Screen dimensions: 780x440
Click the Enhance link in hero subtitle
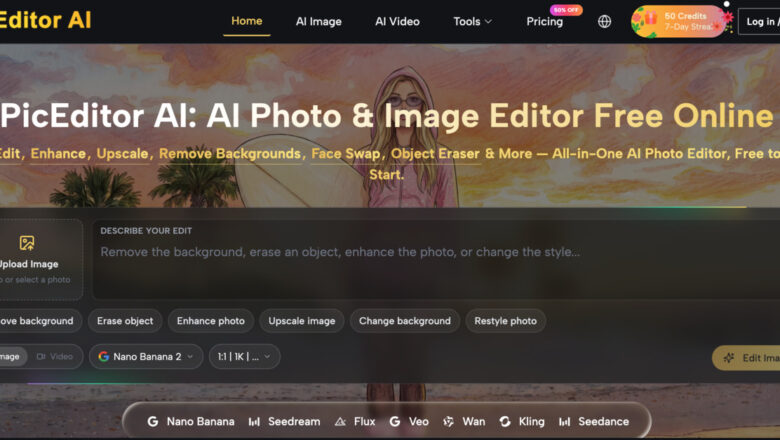[x=58, y=154]
